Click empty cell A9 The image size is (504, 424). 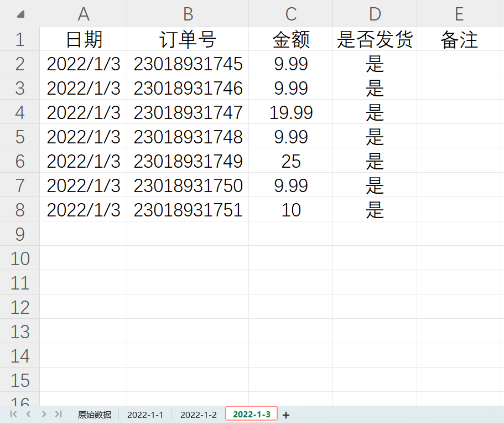pos(83,234)
